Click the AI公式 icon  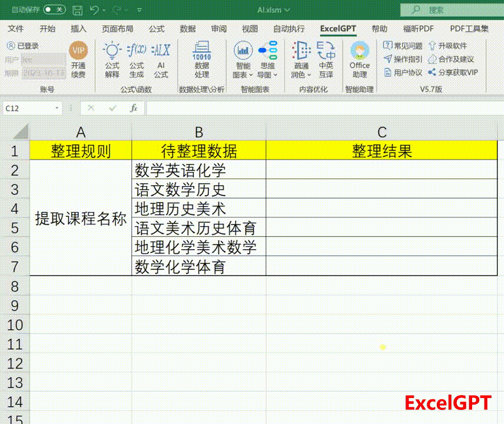161,60
